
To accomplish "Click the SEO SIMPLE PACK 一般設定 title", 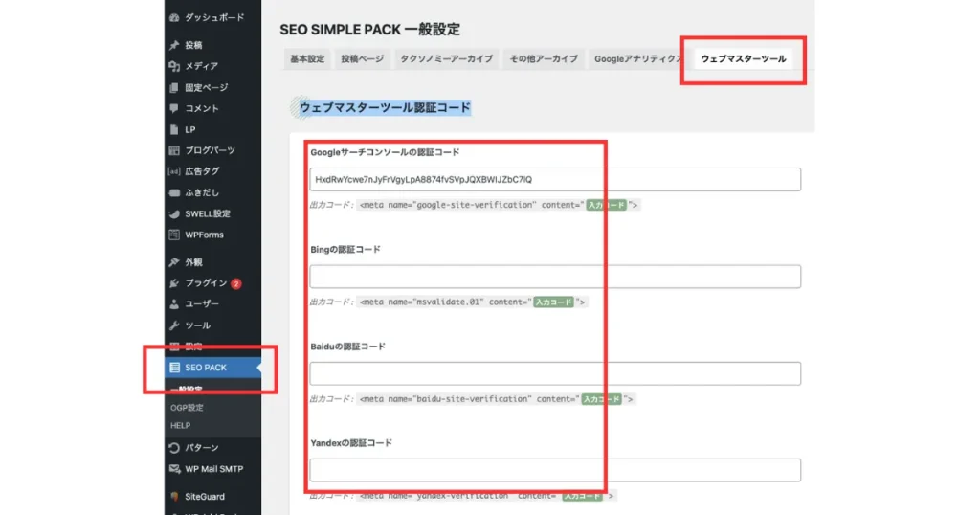I will 370,30.
